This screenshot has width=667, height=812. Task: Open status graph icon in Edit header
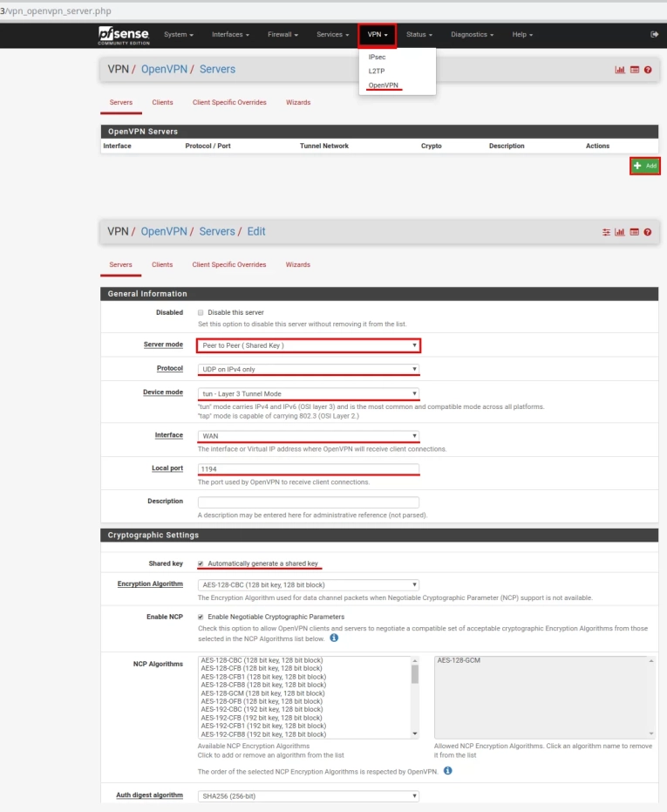(x=619, y=232)
